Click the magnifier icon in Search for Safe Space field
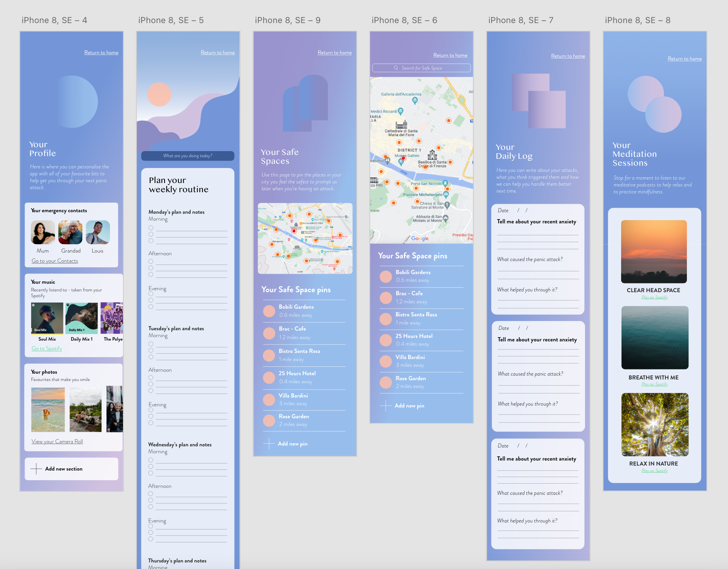 [396, 68]
